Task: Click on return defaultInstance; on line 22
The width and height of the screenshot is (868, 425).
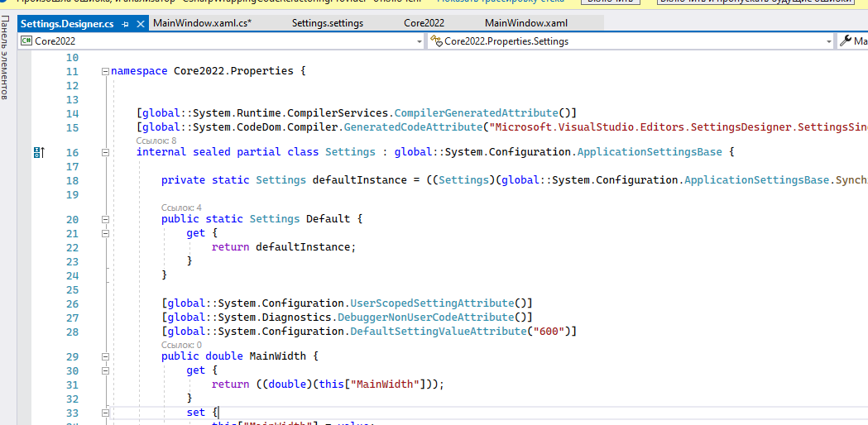Action: 284,247
